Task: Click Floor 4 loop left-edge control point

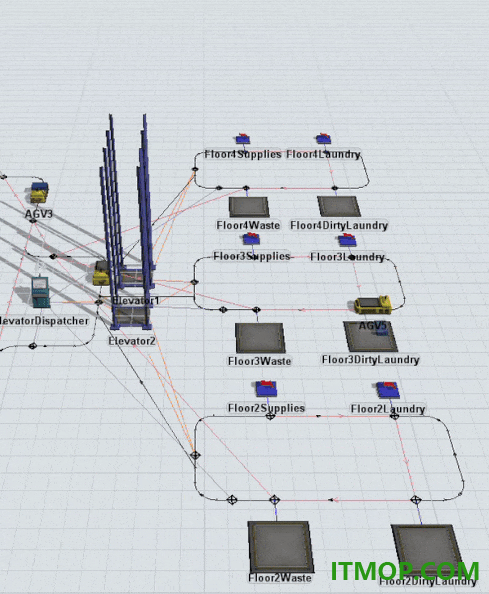Action: point(195,169)
